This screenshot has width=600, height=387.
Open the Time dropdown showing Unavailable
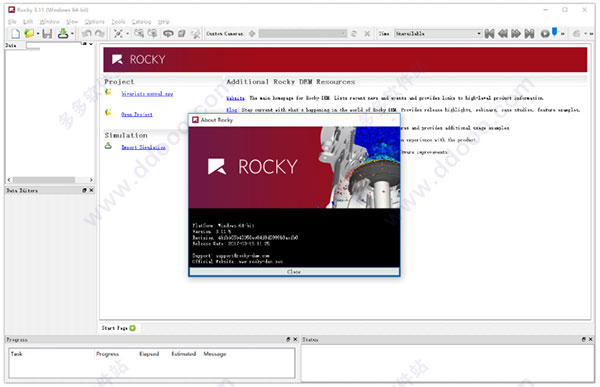click(x=438, y=34)
